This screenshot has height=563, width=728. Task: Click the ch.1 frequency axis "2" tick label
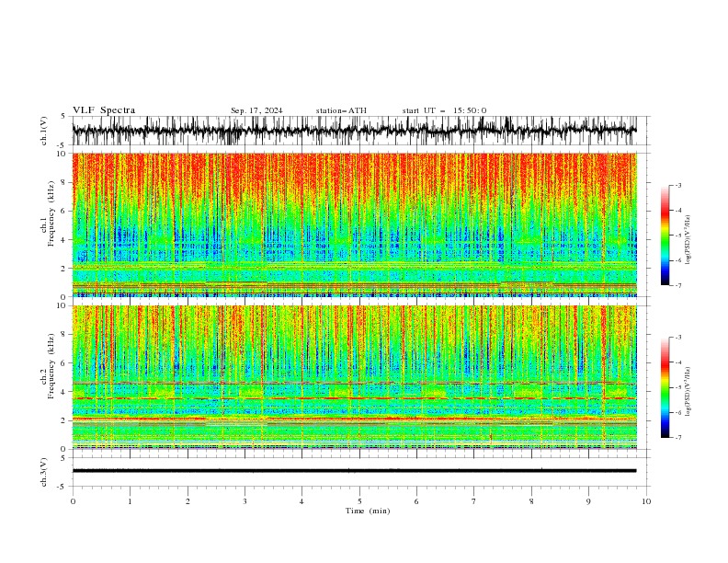[65, 269]
